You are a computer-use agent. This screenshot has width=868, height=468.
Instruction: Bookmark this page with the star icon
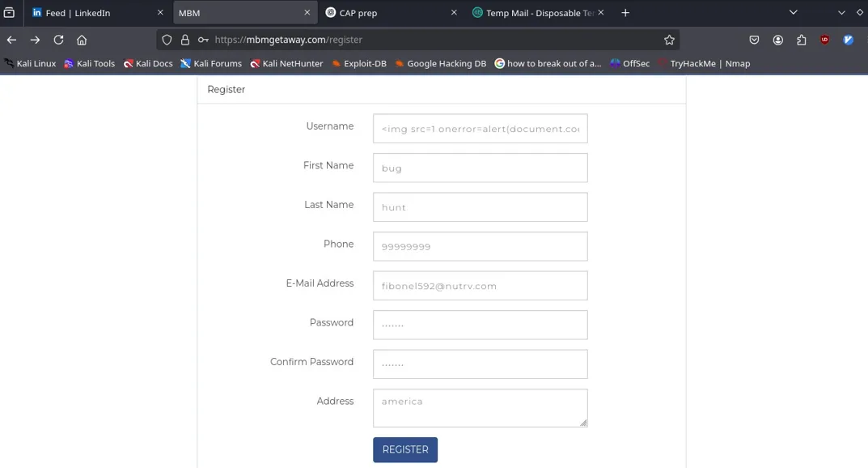click(669, 40)
